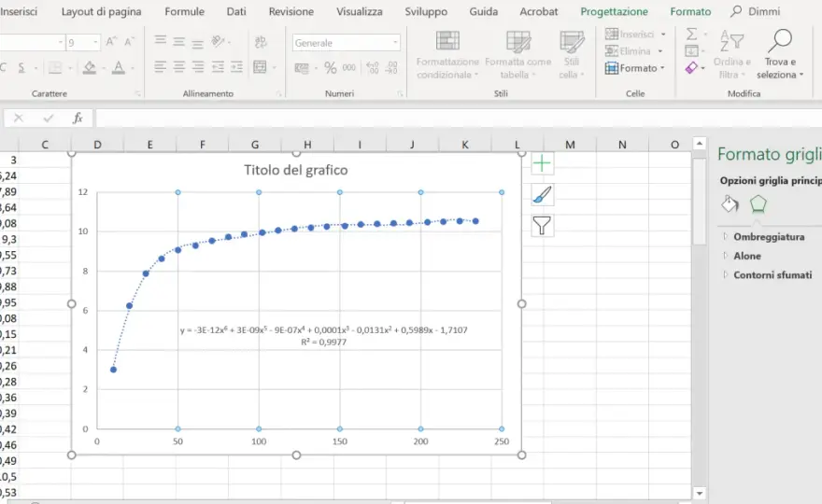Open the Visualizza tab
The height and width of the screenshot is (504, 822).
point(359,11)
